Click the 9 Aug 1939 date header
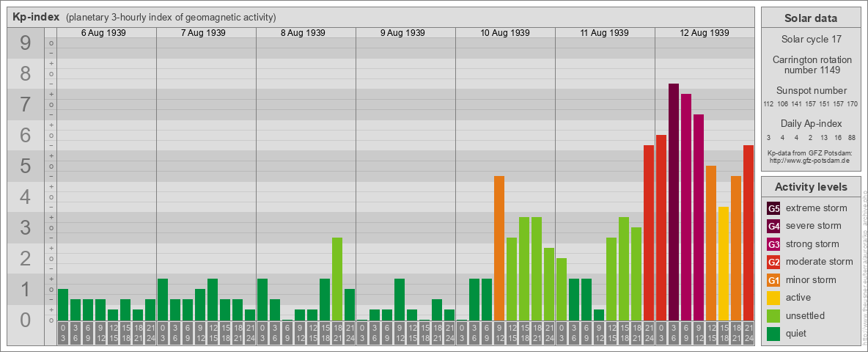This screenshot has width=868, height=352. 402,33
